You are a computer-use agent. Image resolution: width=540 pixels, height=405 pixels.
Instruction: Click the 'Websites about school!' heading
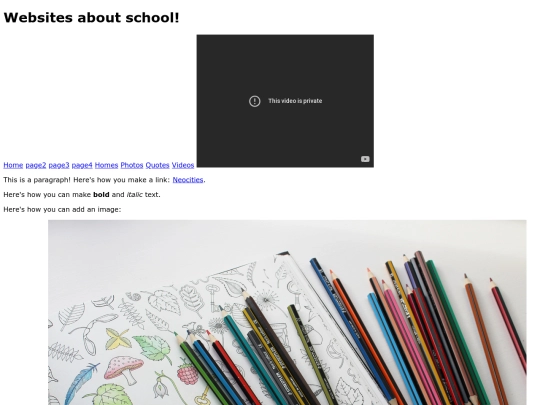tap(91, 18)
